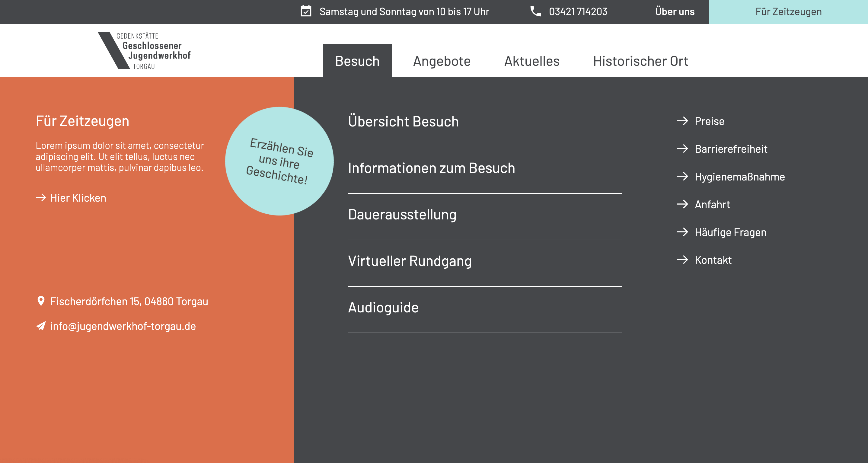The height and width of the screenshot is (463, 868).
Task: Click the arrow icon beside Hygienemaßnahme
Action: click(682, 176)
